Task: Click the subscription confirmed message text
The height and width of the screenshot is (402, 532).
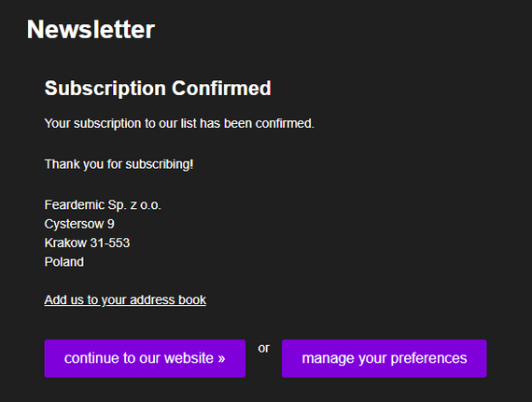Action: (x=179, y=124)
